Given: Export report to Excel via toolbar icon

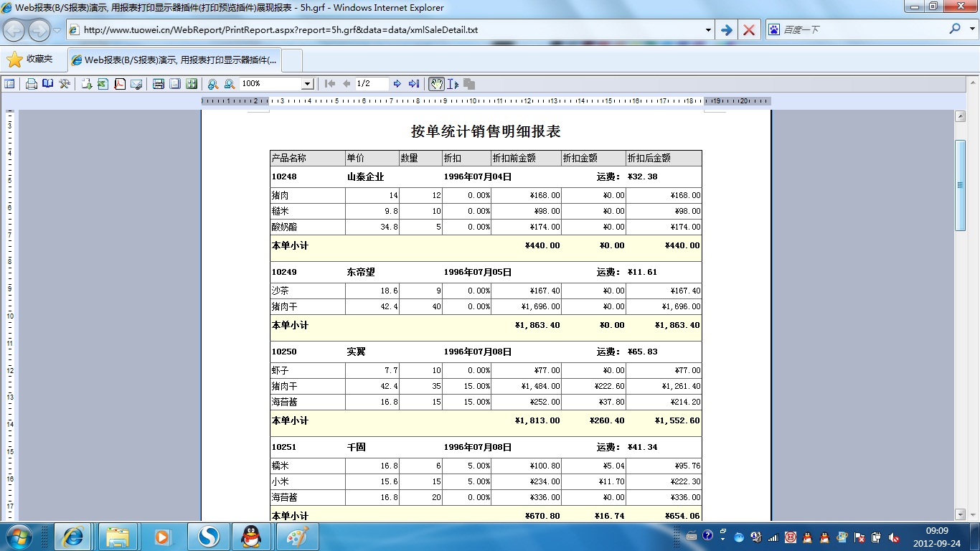Looking at the screenshot, I should 103,84.
